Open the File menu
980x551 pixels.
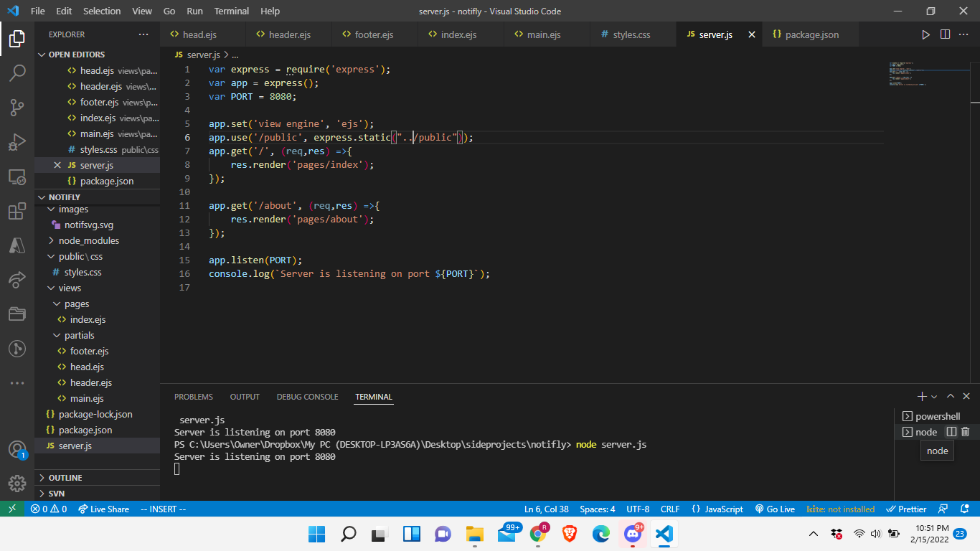[37, 11]
